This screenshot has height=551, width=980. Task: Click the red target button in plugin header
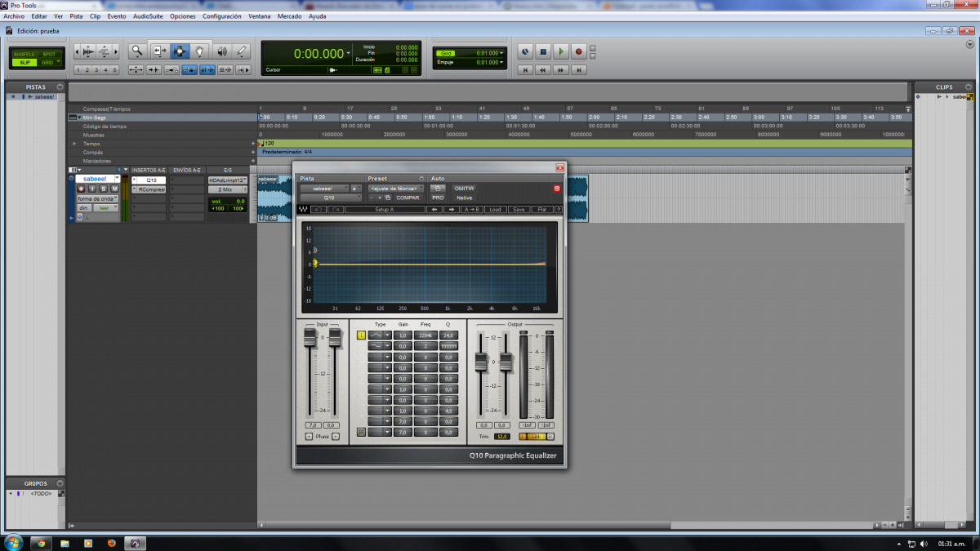[x=557, y=189]
